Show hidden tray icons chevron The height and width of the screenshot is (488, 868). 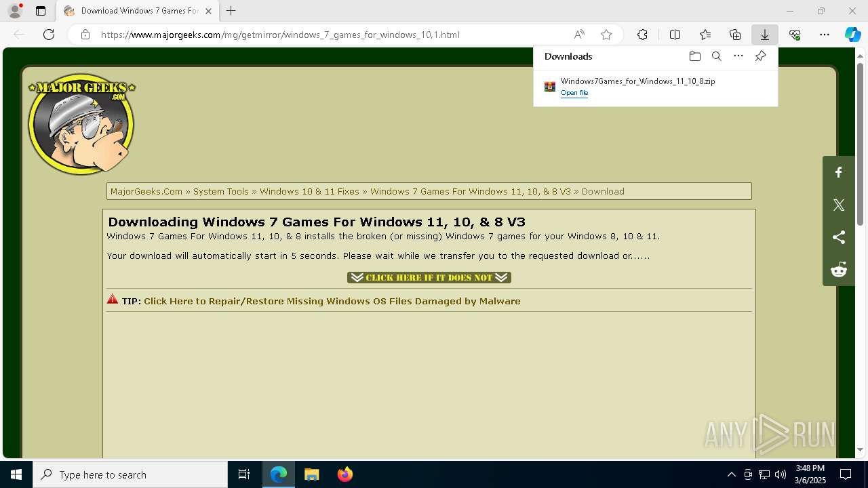(x=731, y=474)
